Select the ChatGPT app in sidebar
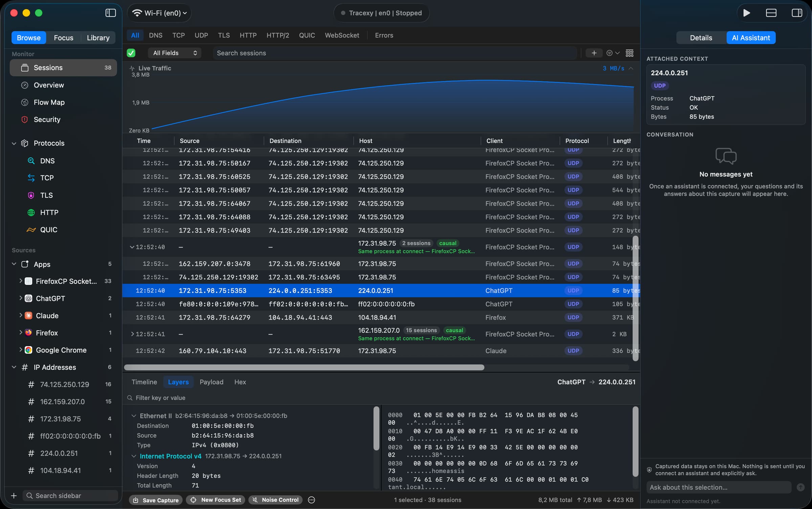The height and width of the screenshot is (509, 812). tap(63, 298)
